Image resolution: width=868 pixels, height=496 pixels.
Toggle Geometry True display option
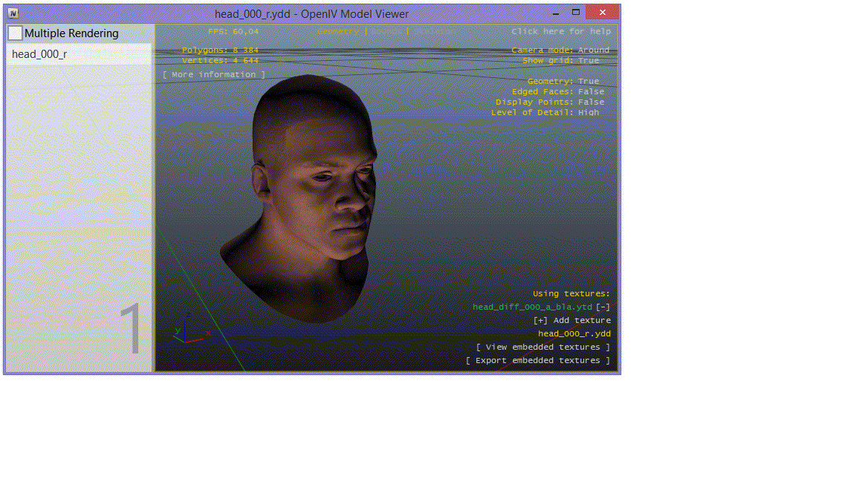589,81
